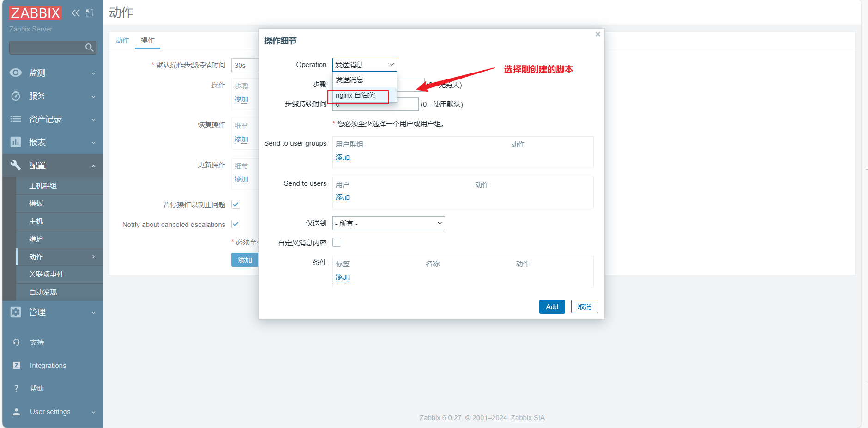This screenshot has height=428, width=868.
Task: Switch to the 动作 tab
Action: [122, 41]
